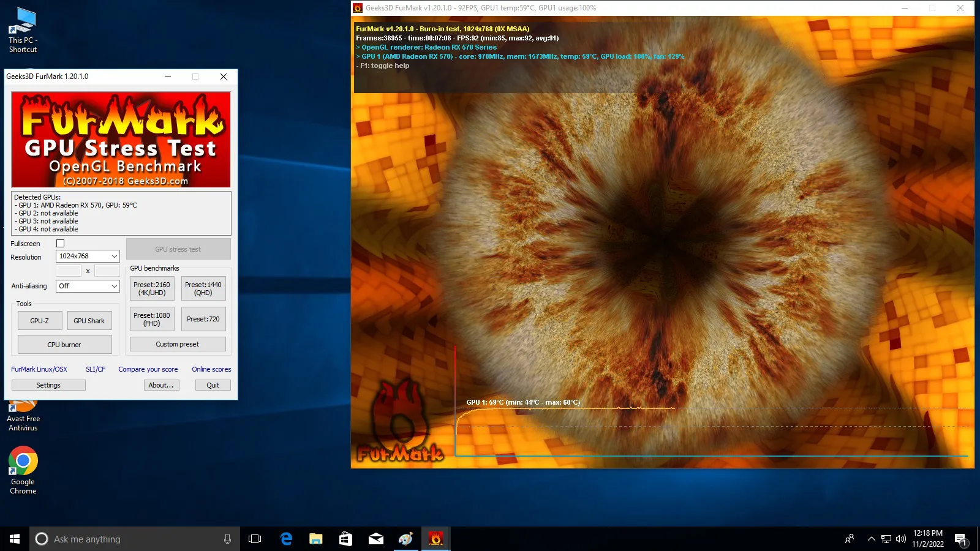Minimize the FurMark 1.20.1.0 settings window
980x551 pixels.
[x=167, y=77]
